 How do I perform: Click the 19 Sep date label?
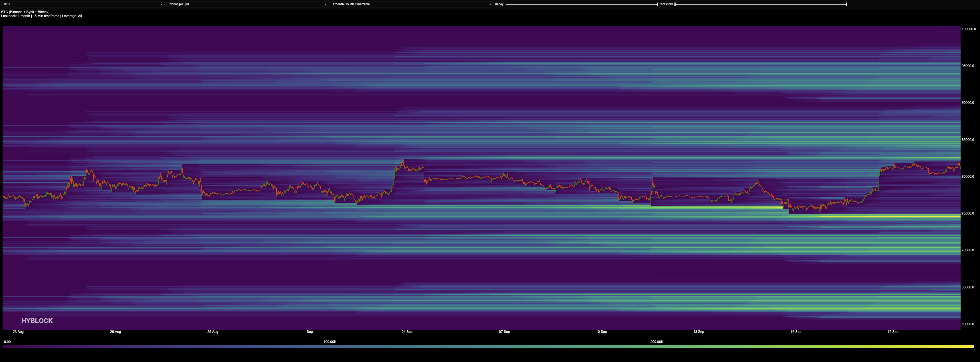pos(893,331)
